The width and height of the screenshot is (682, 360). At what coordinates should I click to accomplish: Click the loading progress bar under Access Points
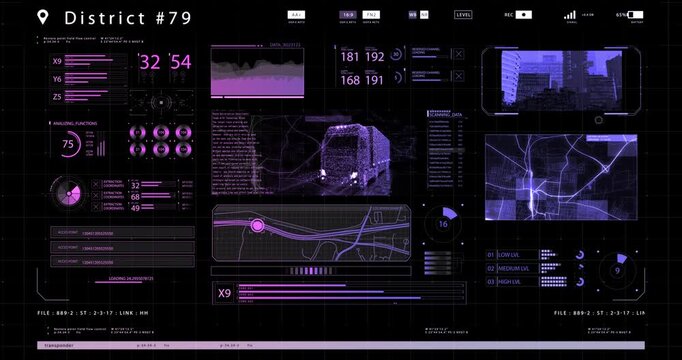tap(118, 282)
